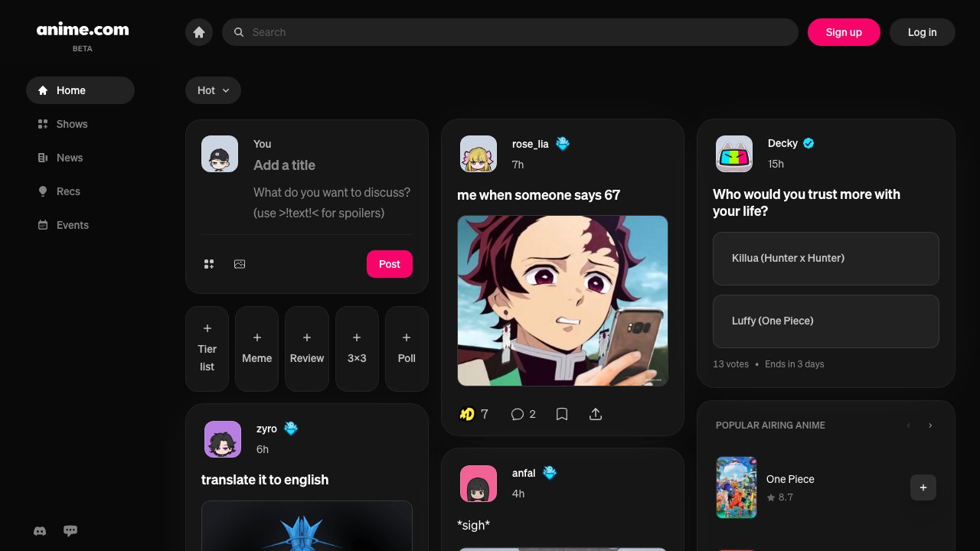Open the feedback chat bubble icon
The image size is (980, 551).
coord(70,531)
